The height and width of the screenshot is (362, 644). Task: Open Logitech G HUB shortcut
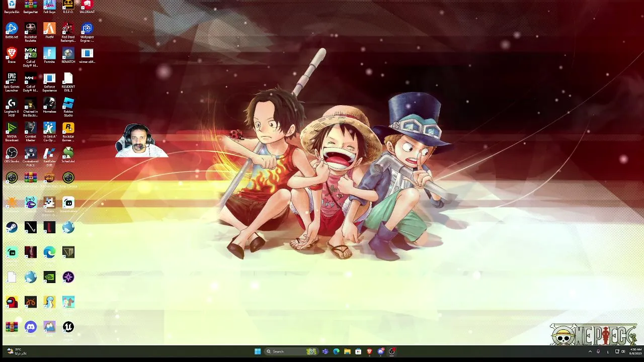12,107
